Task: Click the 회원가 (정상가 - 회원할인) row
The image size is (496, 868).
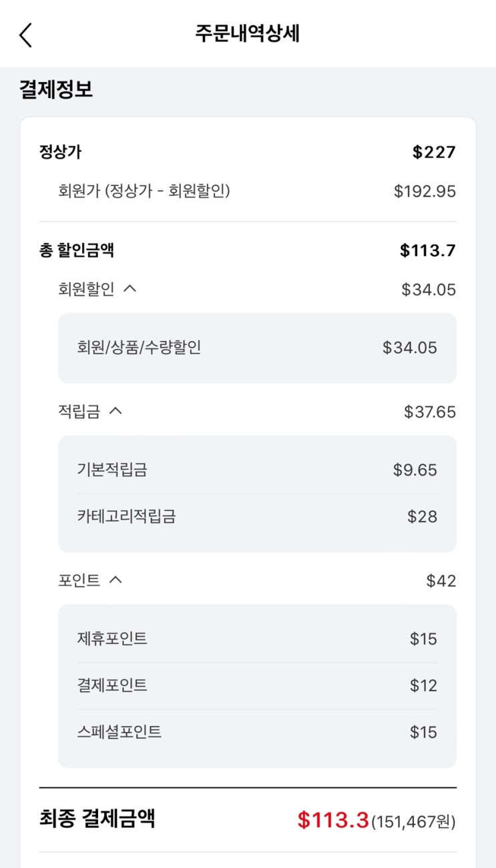Action: point(144,191)
